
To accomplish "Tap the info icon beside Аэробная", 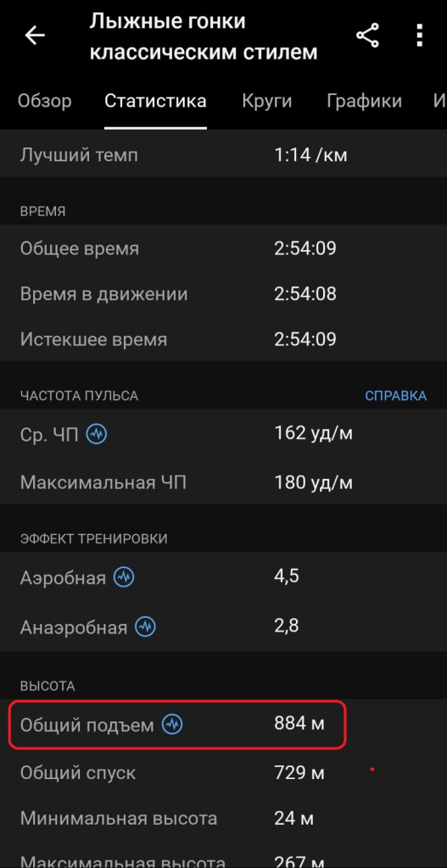I will pyautogui.click(x=124, y=578).
